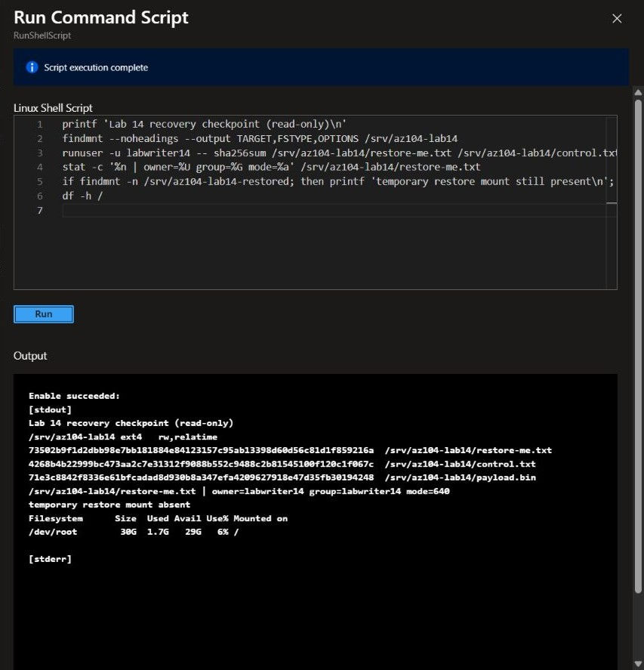Viewport: 644px width, 670px height.
Task: Click the control.txt checksum line in output
Action: pos(282,464)
